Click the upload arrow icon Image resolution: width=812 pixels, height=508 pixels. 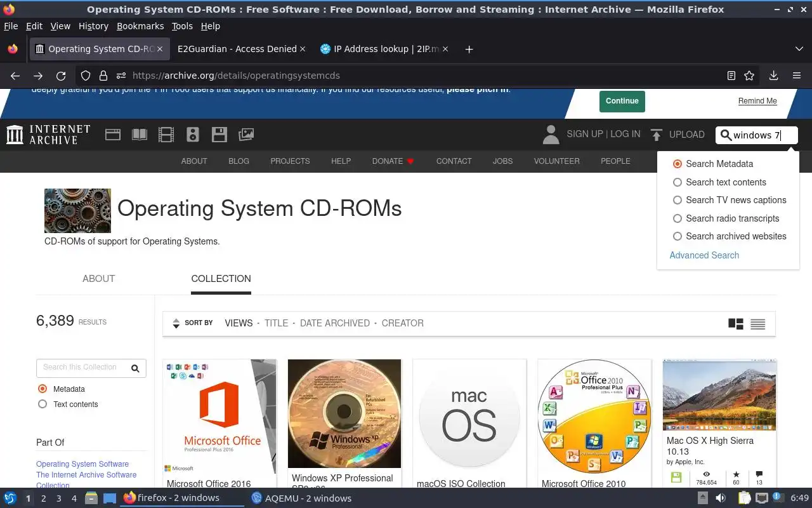[657, 135]
